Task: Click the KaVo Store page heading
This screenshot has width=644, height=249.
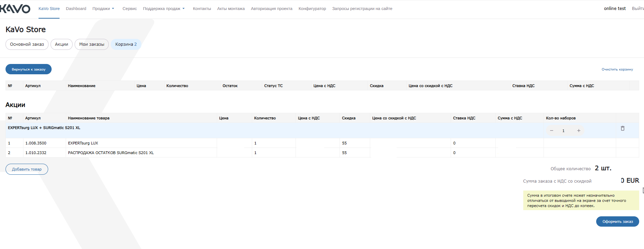Action: pyautogui.click(x=25, y=30)
